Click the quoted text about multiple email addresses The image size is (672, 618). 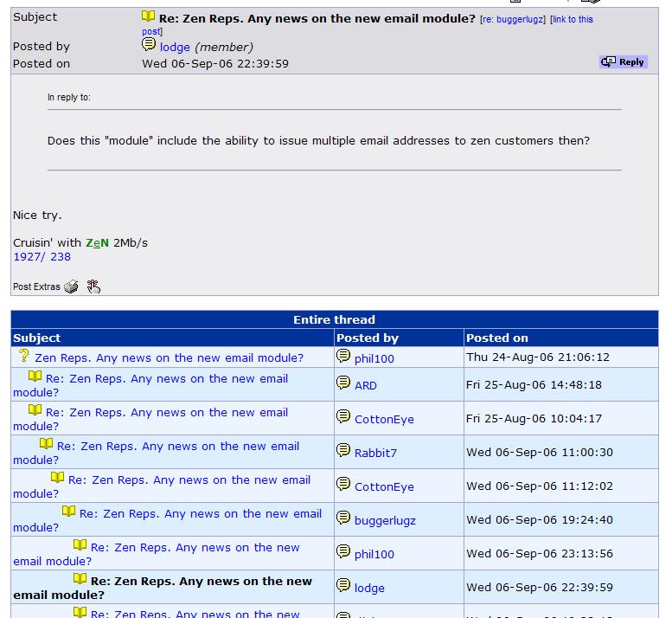pyautogui.click(x=318, y=141)
